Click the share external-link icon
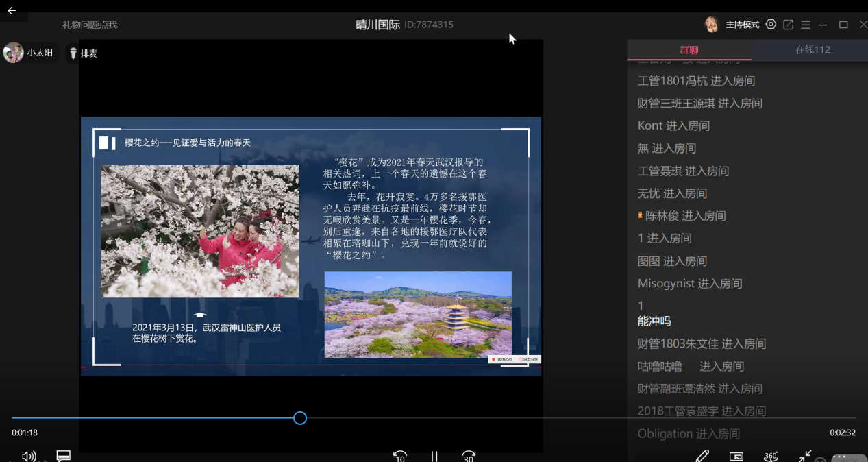Image resolution: width=868 pixels, height=462 pixels. coord(788,24)
